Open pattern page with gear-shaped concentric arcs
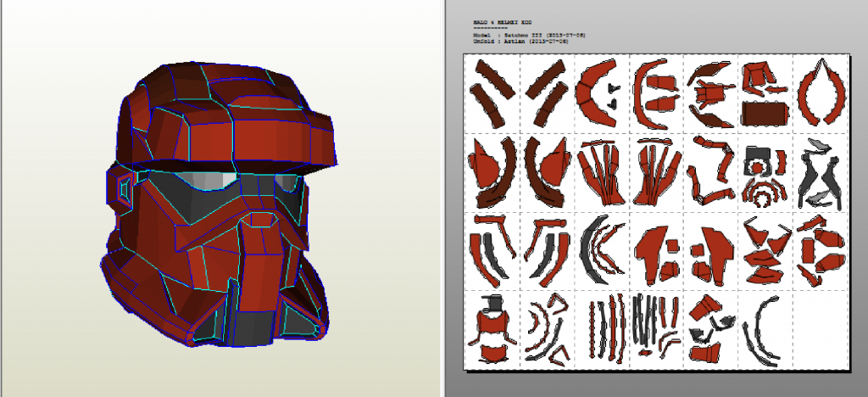The image size is (868, 397). click(x=765, y=172)
